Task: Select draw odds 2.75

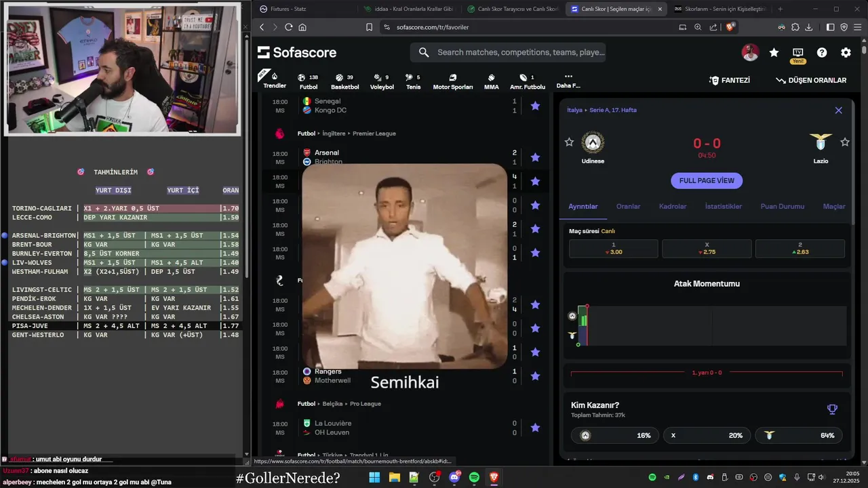Action: (707, 249)
